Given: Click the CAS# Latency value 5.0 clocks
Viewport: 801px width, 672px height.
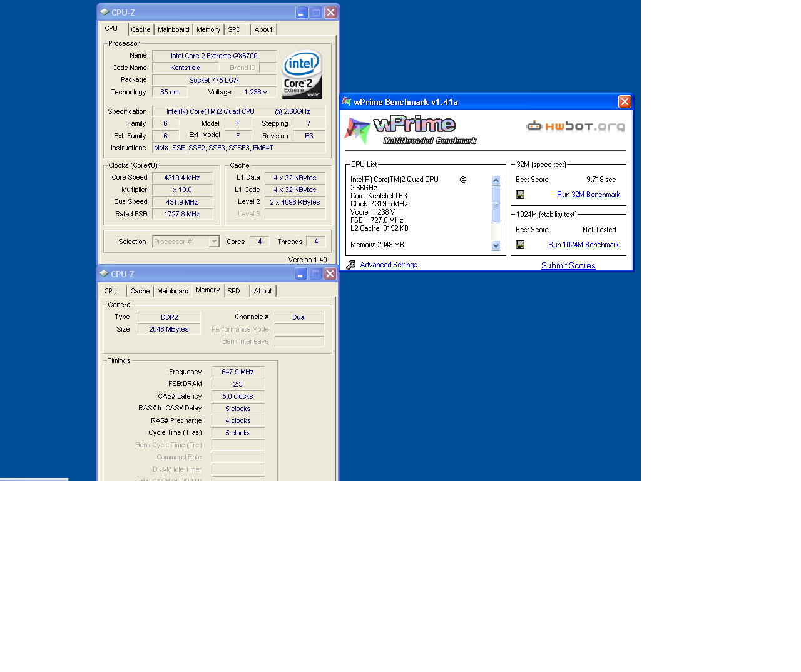Looking at the screenshot, I should 238,396.
